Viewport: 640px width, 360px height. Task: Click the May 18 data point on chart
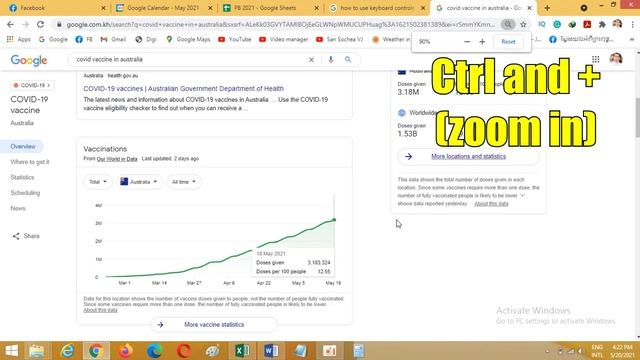click(x=334, y=220)
